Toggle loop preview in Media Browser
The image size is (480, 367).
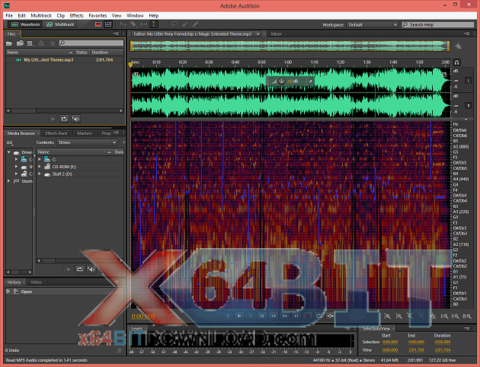pyautogui.click(x=80, y=269)
